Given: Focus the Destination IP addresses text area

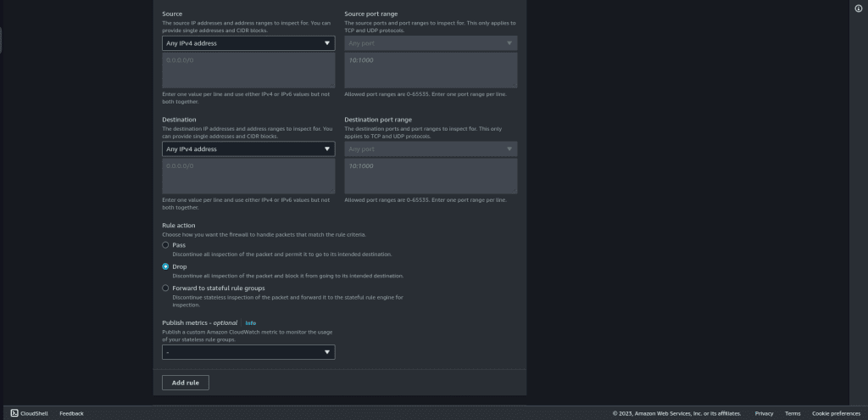Looking at the screenshot, I should [248, 176].
